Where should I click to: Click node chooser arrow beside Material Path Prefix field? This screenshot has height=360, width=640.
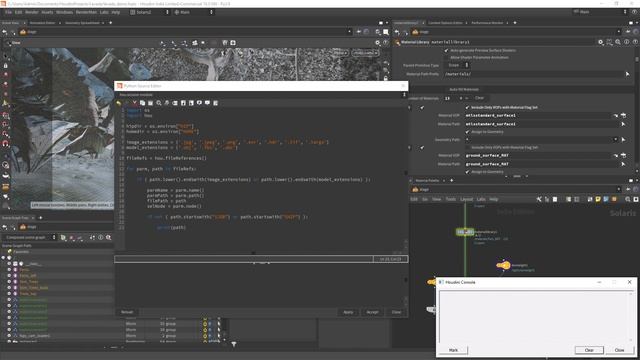627,74
